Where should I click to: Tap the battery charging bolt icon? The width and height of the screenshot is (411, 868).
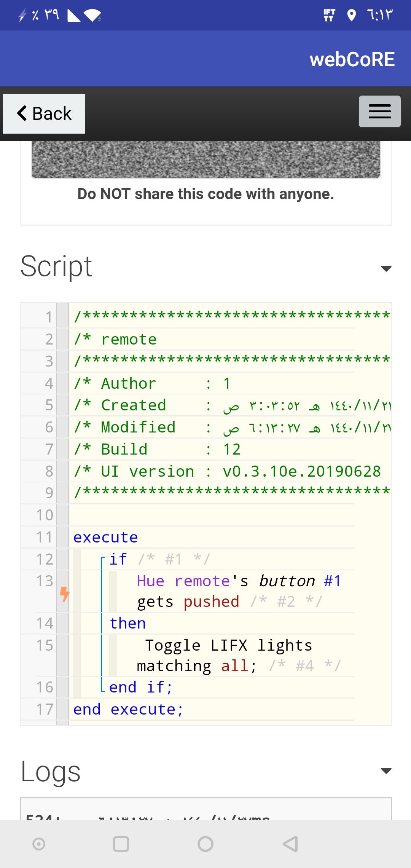point(22,15)
